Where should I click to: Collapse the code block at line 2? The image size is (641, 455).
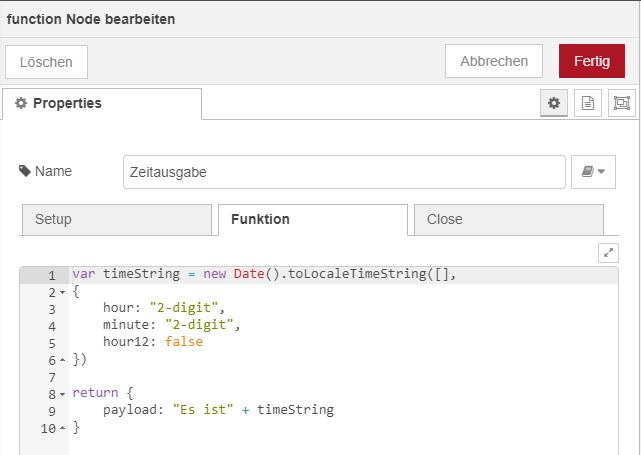point(62,292)
